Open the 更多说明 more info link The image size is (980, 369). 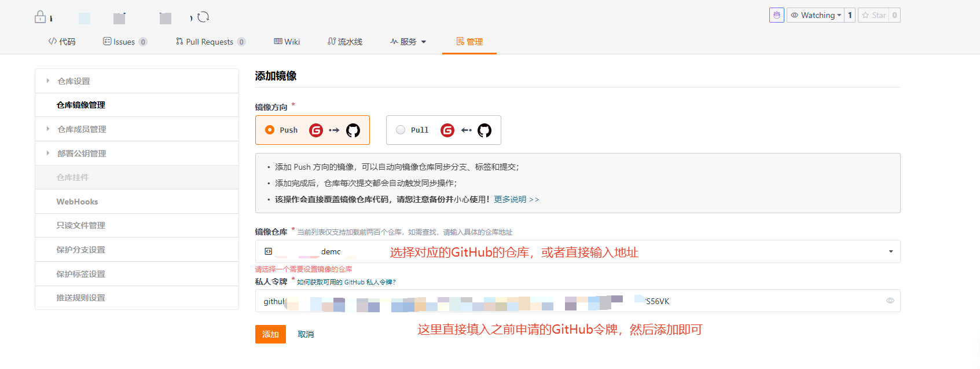click(516, 199)
